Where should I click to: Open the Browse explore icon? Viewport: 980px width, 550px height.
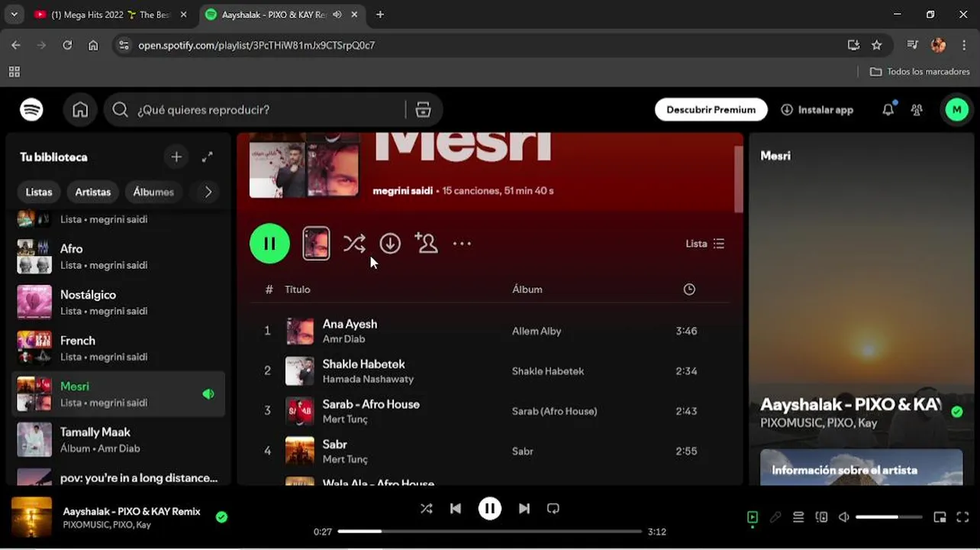tap(423, 110)
